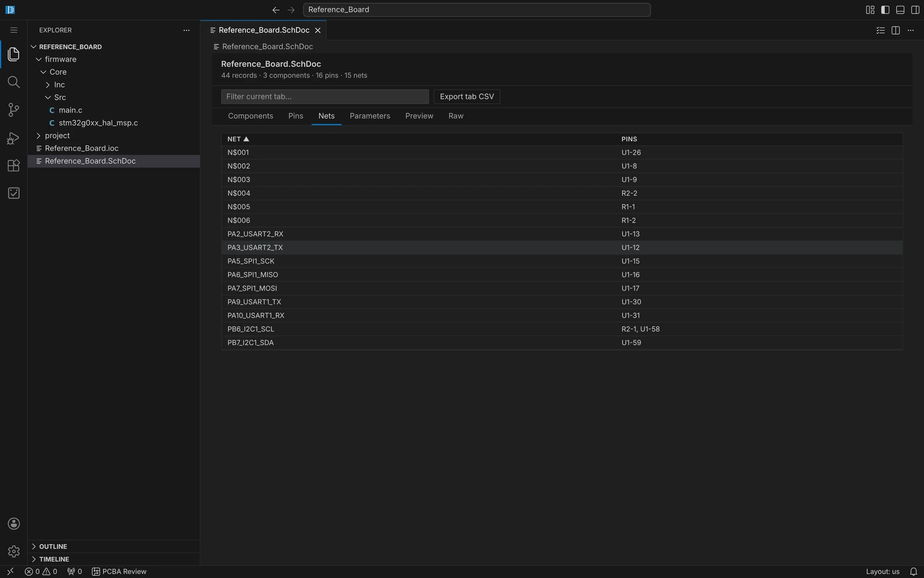
Task: Click the Filter current tab input
Action: 325,97
